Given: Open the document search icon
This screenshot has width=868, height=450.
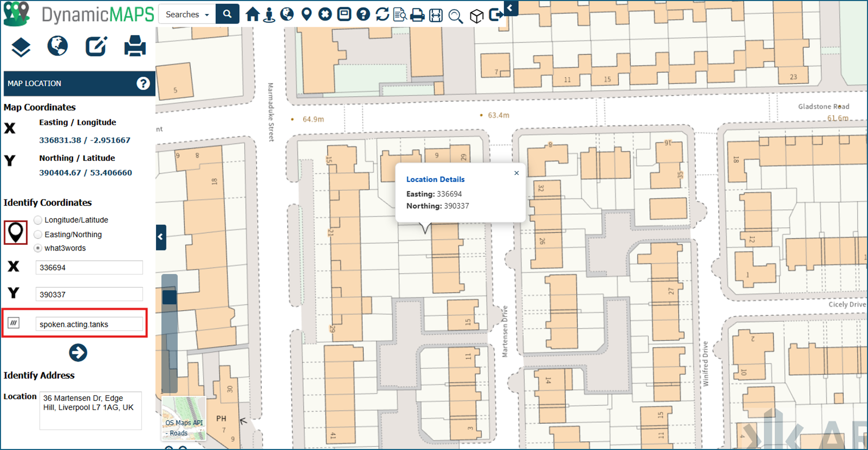Looking at the screenshot, I should pyautogui.click(x=400, y=14).
